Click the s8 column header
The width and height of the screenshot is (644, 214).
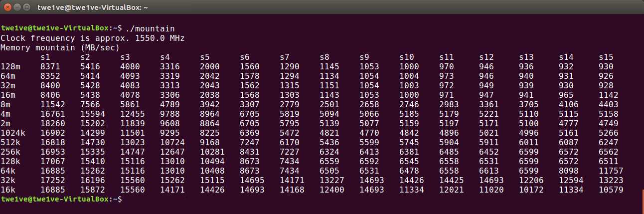[324, 57]
